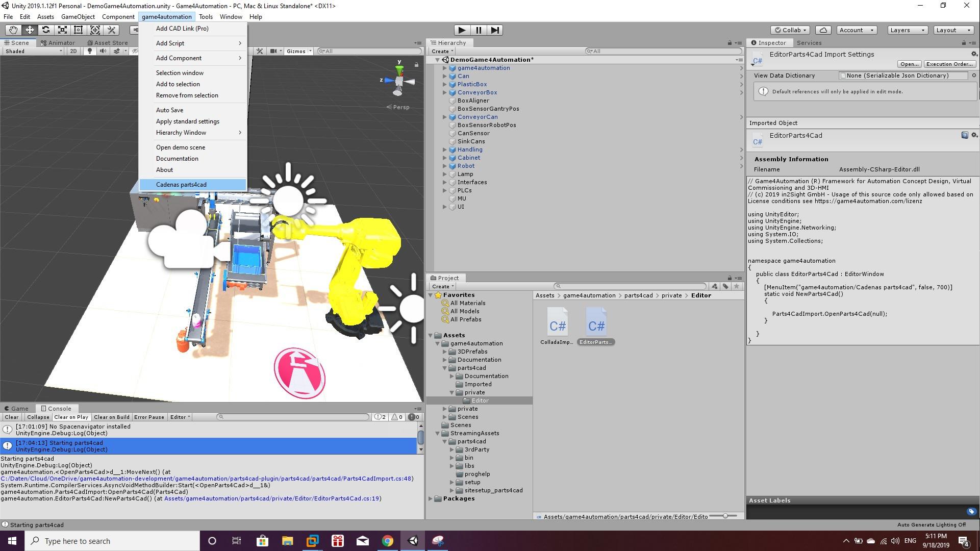Select the Rect transform tool
This screenshot has height=551, width=980.
pyautogui.click(x=79, y=30)
